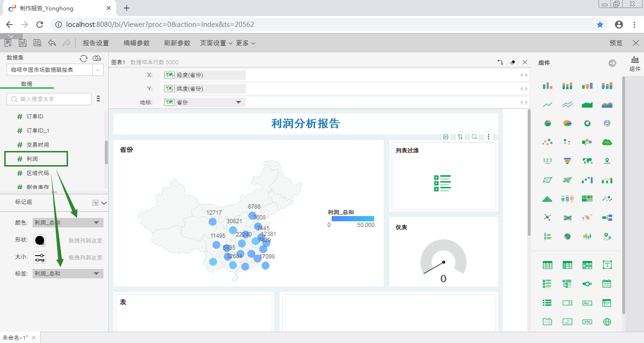Click the 预览 button
The height and width of the screenshot is (343, 644).
[615, 42]
